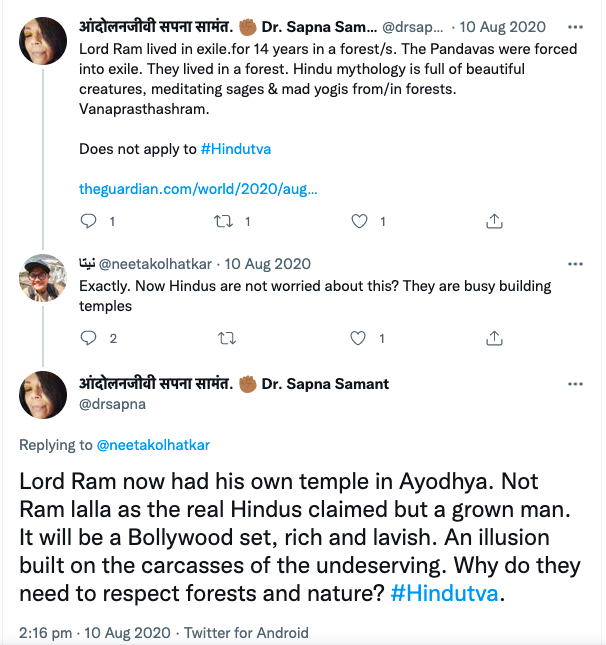Open more options on main tweet
Image resolution: width=606 pixels, height=645 pixels.
575,384
